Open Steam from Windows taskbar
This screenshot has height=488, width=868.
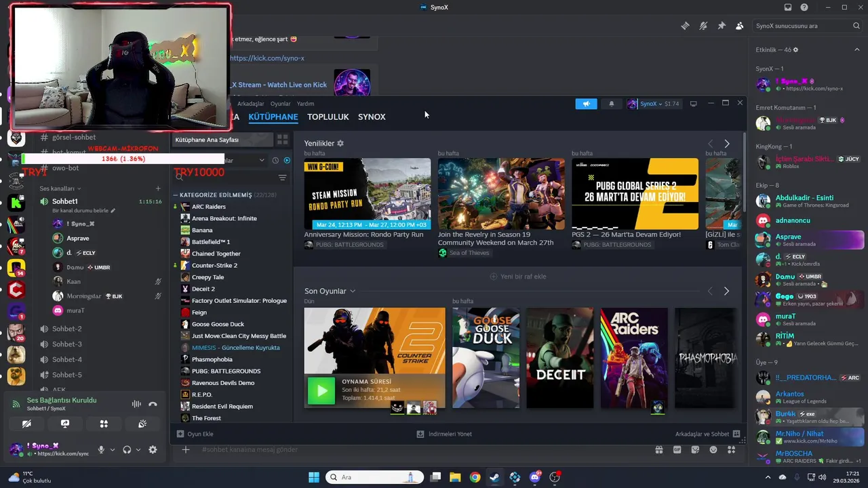coord(494,477)
